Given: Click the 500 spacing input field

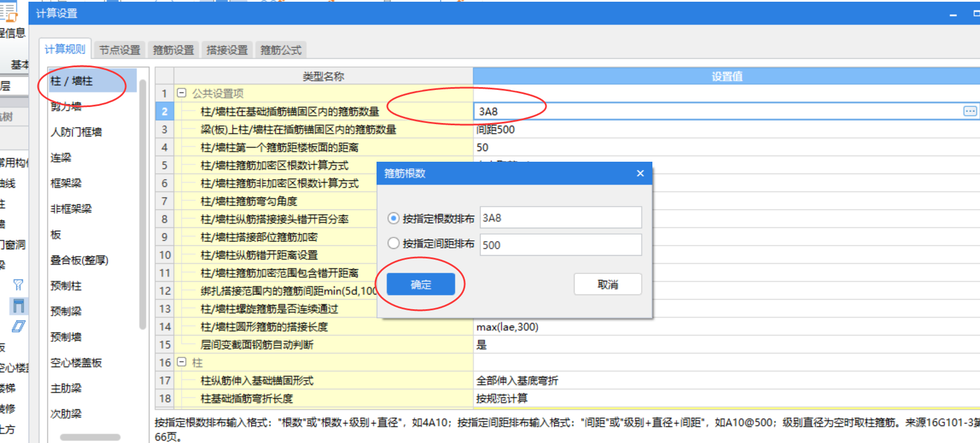Looking at the screenshot, I should (x=561, y=245).
